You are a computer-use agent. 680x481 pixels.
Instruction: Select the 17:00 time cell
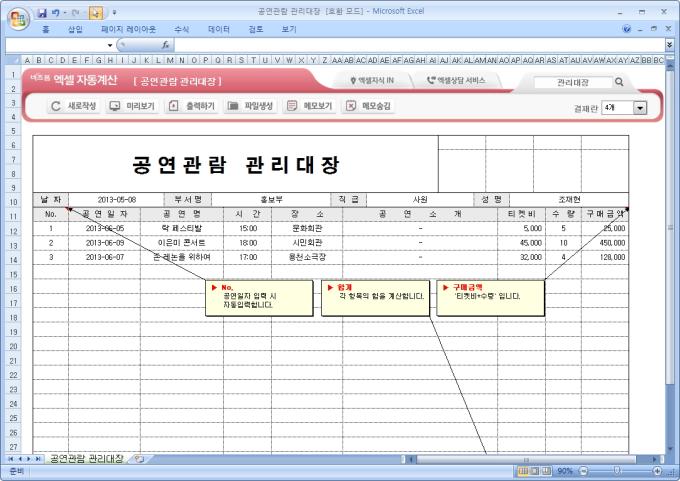(248, 257)
